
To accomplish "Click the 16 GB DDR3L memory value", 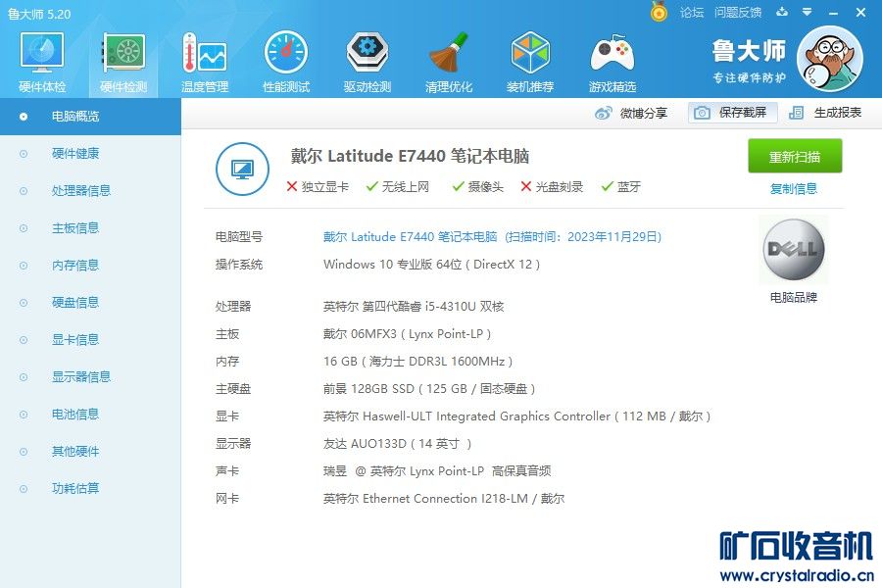I will click(417, 362).
